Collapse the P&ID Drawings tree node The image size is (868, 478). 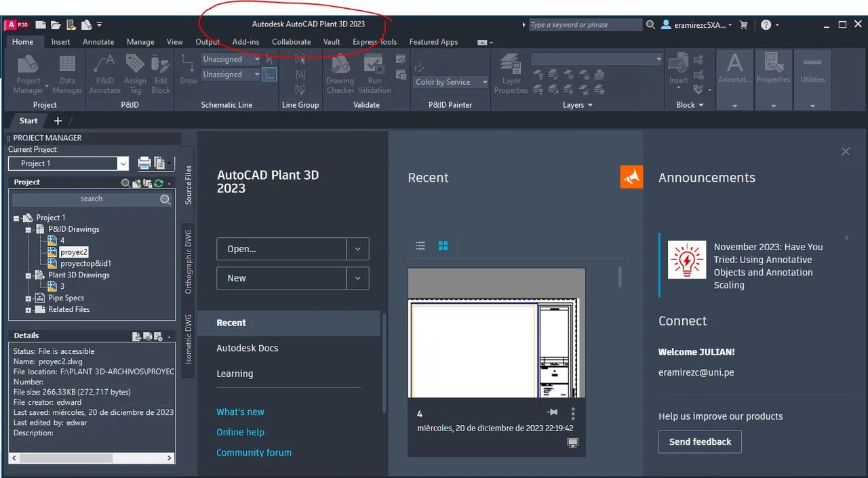click(29, 230)
